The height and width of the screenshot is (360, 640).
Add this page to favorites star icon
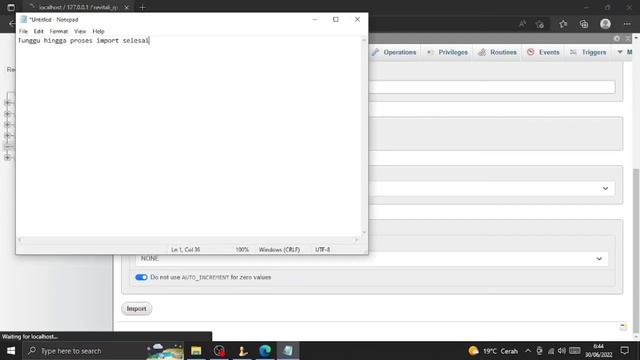pyautogui.click(x=540, y=24)
